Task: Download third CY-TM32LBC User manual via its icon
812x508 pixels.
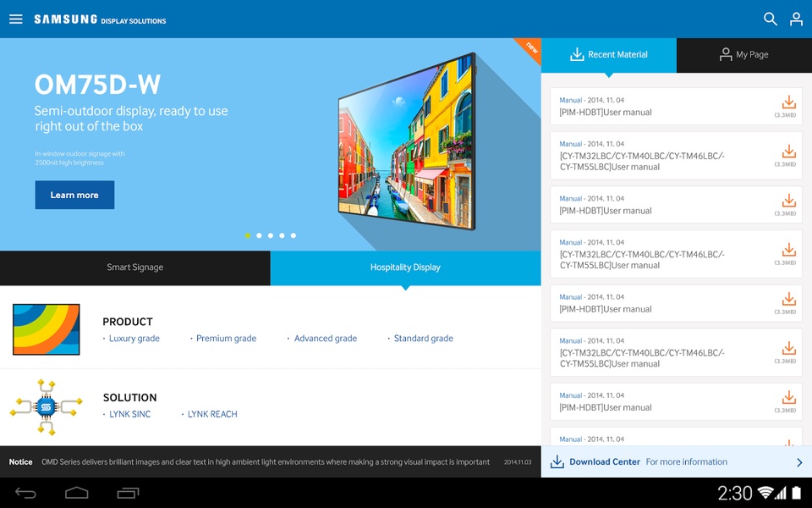Action: (x=788, y=348)
